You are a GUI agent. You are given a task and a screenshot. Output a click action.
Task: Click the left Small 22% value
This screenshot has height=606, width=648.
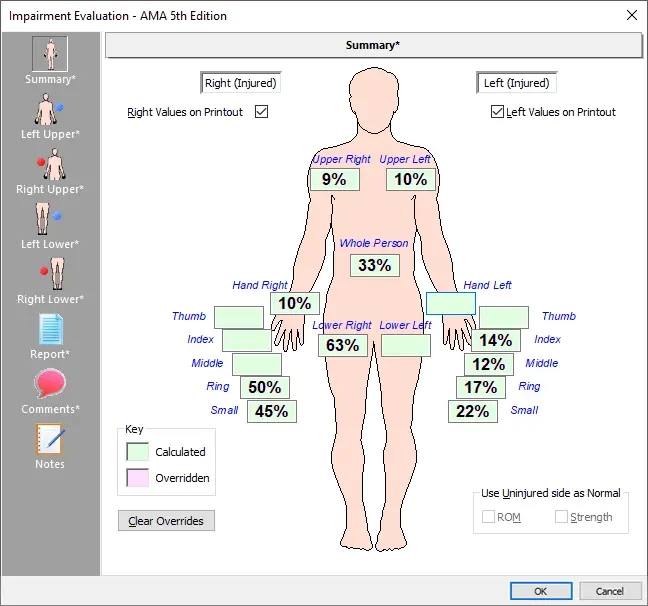point(473,411)
